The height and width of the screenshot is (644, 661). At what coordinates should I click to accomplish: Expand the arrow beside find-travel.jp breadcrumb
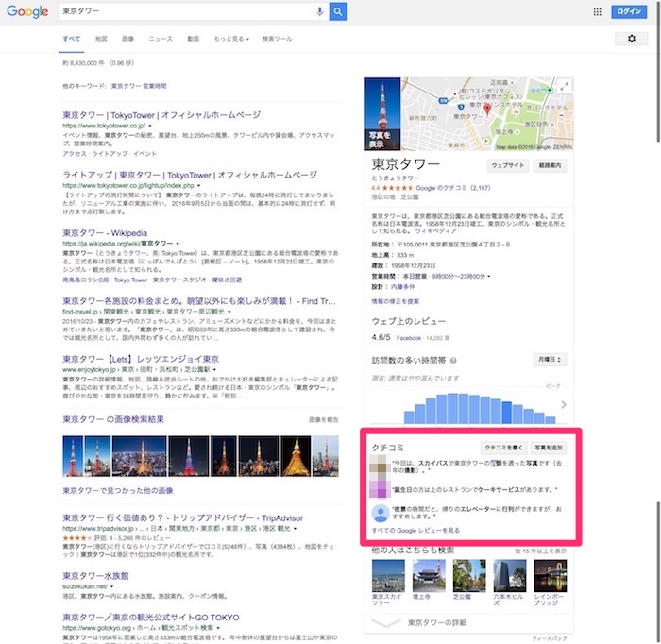click(229, 312)
